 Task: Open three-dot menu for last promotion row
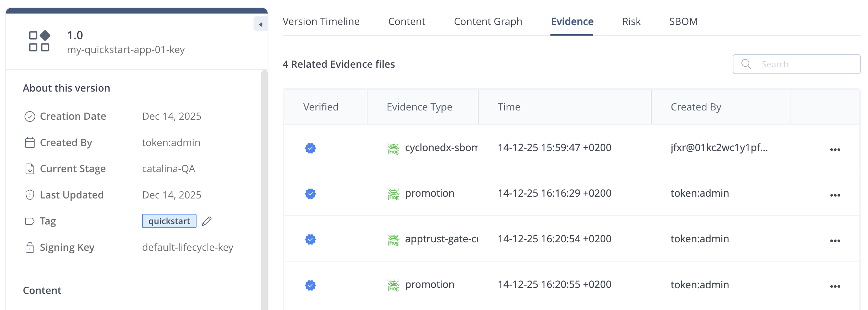[835, 286]
